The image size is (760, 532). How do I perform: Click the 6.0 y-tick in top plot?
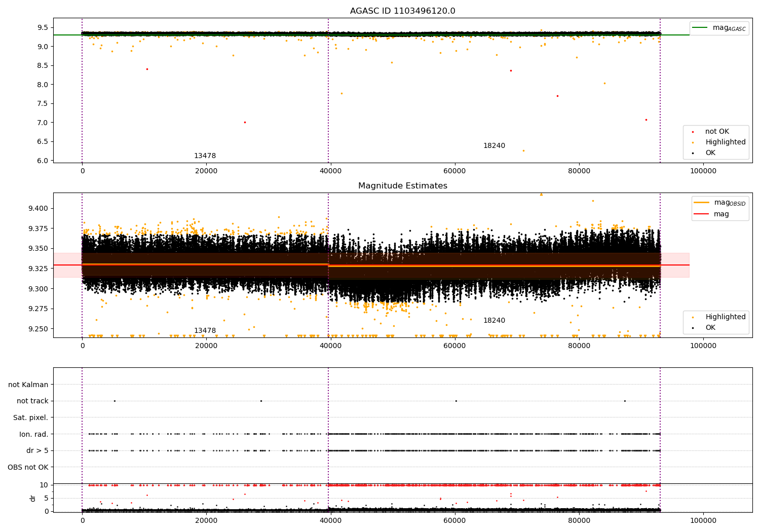click(43, 161)
